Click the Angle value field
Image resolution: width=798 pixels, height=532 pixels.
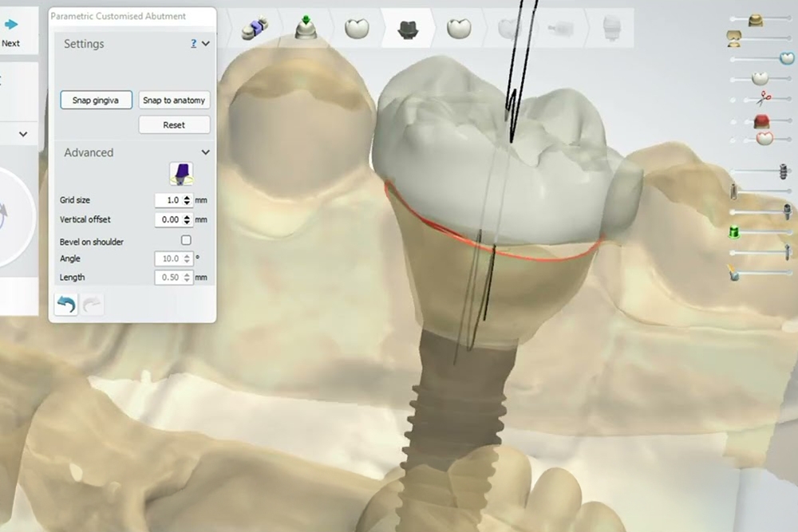click(x=168, y=259)
